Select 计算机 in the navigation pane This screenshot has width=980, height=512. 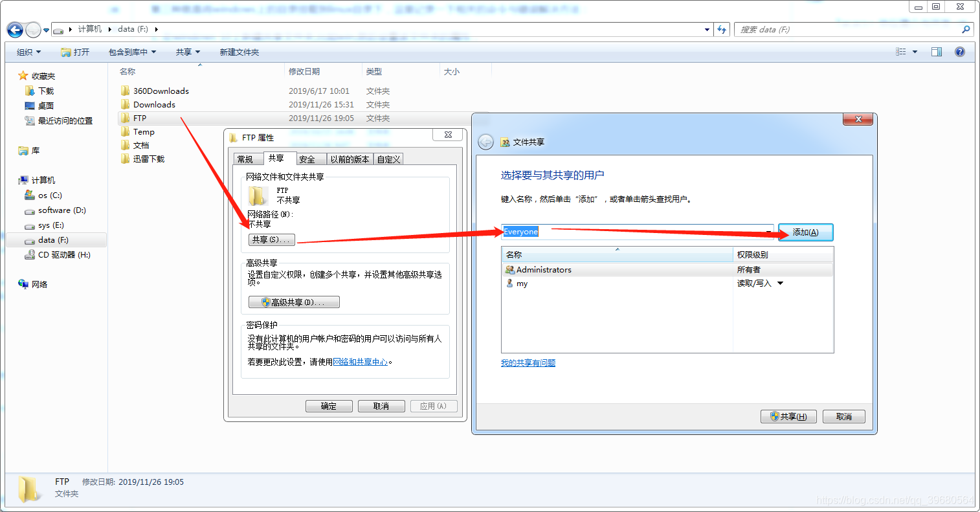tap(37, 180)
